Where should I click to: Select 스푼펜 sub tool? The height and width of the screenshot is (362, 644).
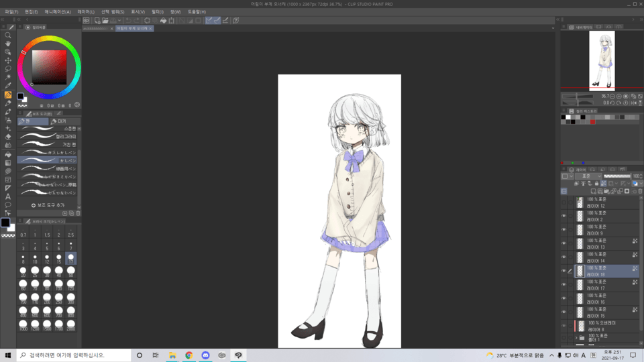coord(48,129)
